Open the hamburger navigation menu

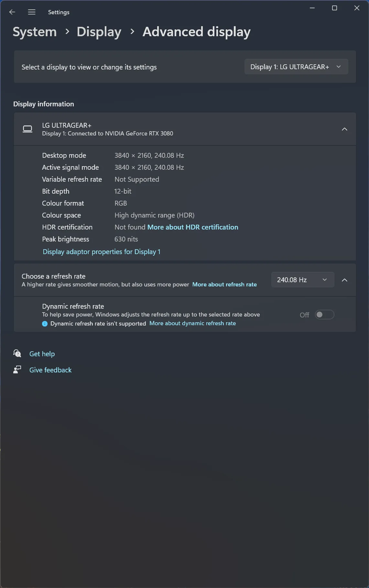pos(32,12)
